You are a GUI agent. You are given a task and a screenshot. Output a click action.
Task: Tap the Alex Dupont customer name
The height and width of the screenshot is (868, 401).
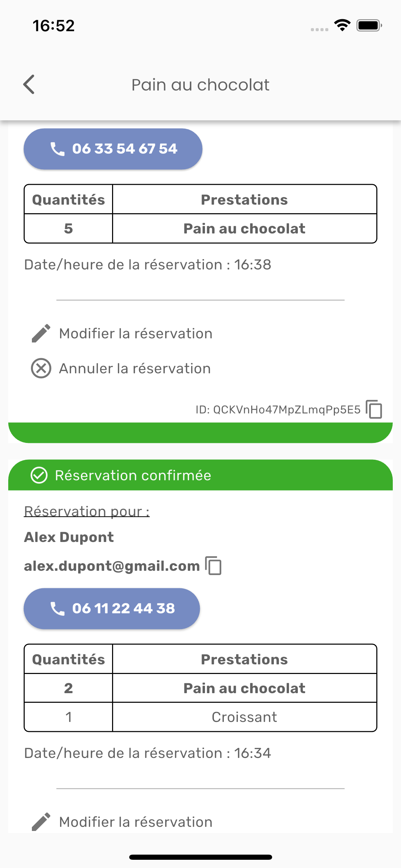coord(69,537)
